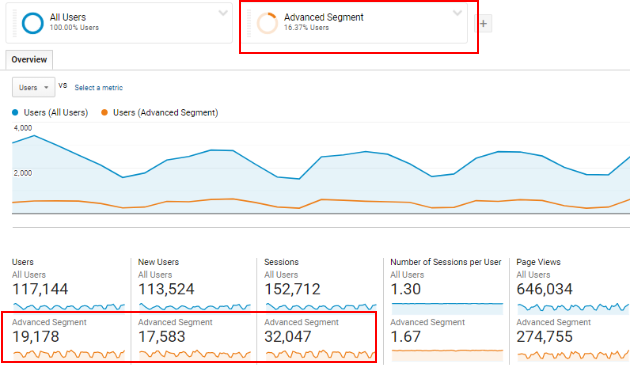
Task: Click the orange Users (Advanced Segment) legend dot
Action: pyautogui.click(x=104, y=113)
